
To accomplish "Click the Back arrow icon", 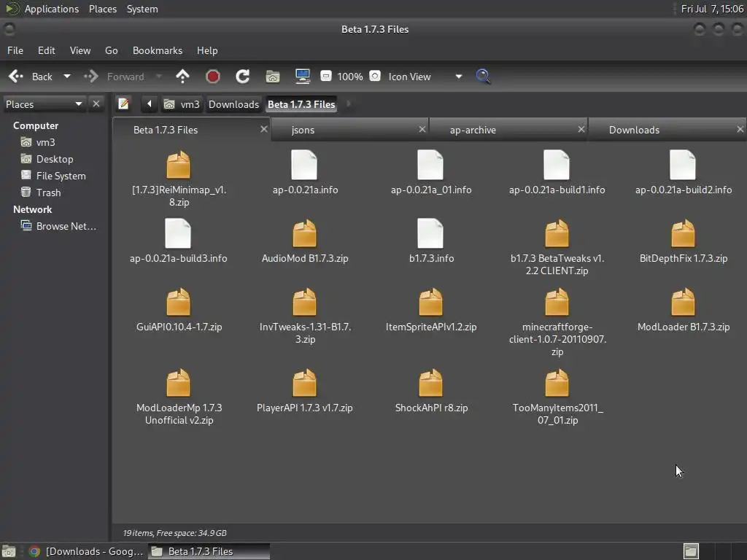I will (x=16, y=76).
